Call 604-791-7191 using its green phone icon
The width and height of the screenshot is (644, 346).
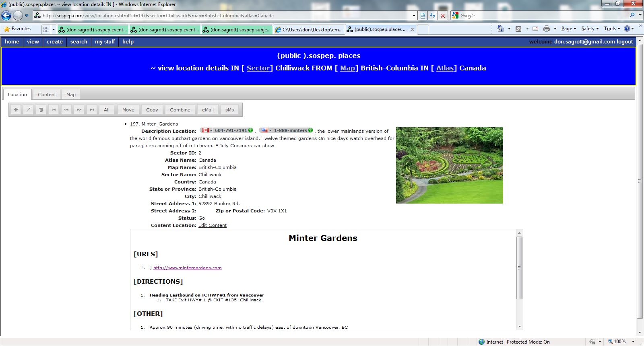click(x=250, y=130)
